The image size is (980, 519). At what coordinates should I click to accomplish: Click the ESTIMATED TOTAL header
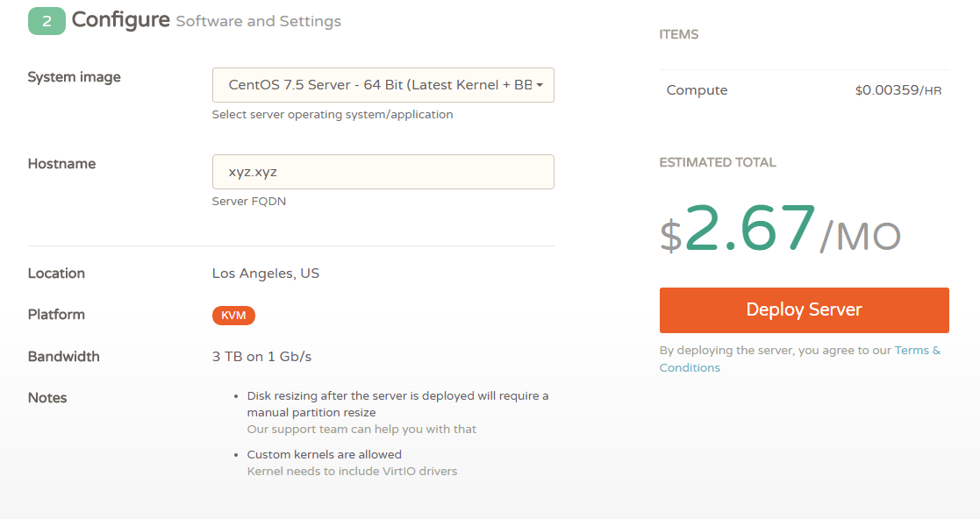[718, 162]
